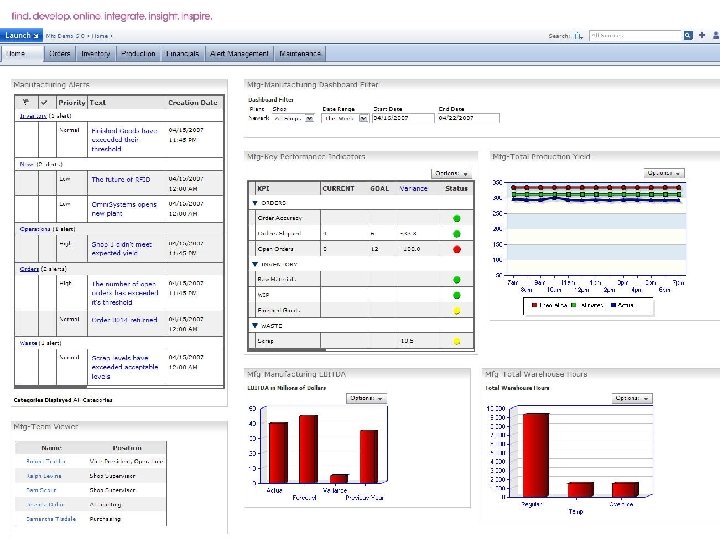Switch to the Inventory tab
The image size is (720, 540).
click(x=96, y=54)
